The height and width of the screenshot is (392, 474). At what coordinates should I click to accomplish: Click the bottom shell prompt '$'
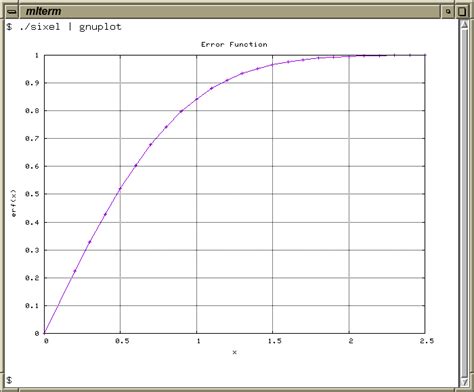(9, 380)
